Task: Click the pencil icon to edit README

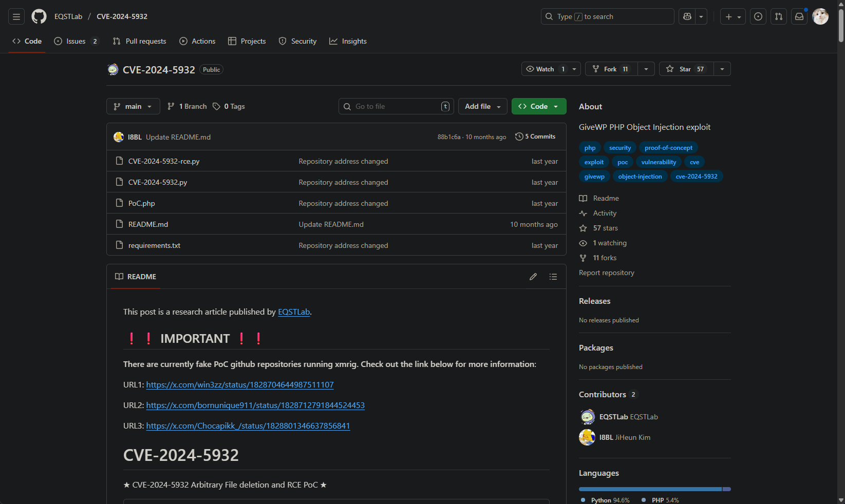Action: click(x=533, y=277)
